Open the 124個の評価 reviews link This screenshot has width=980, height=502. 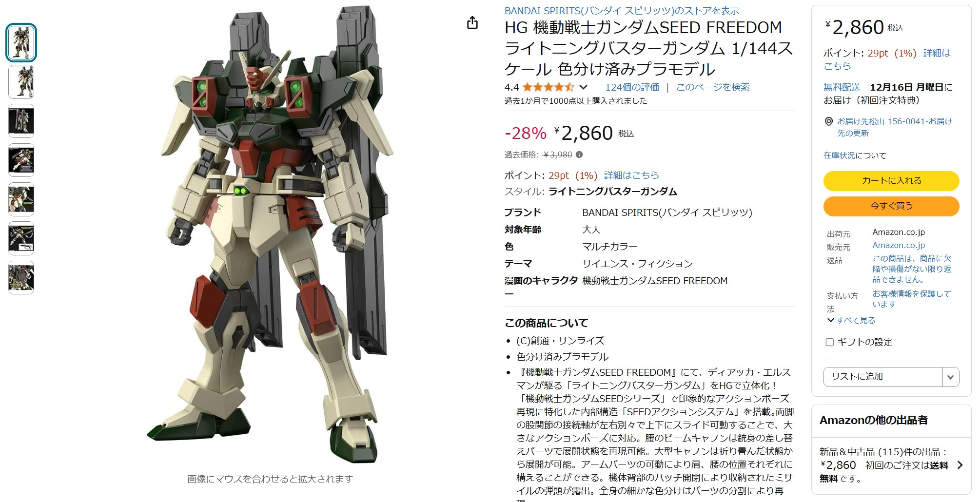[x=632, y=87]
